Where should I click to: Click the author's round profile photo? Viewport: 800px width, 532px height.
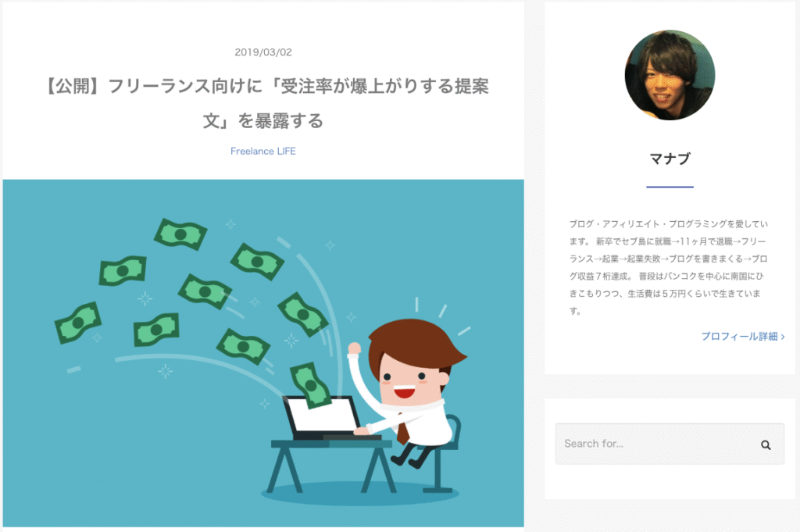pos(670,75)
